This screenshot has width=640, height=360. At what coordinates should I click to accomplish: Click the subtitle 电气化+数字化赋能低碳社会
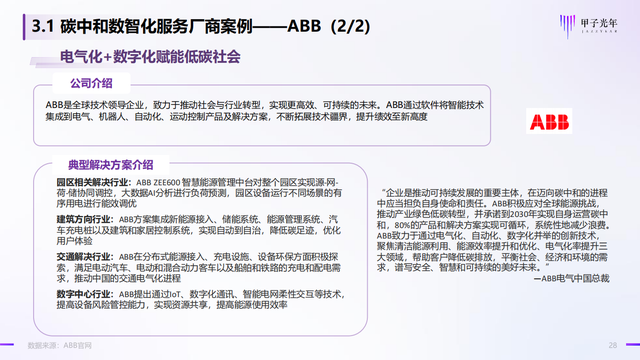pos(150,57)
